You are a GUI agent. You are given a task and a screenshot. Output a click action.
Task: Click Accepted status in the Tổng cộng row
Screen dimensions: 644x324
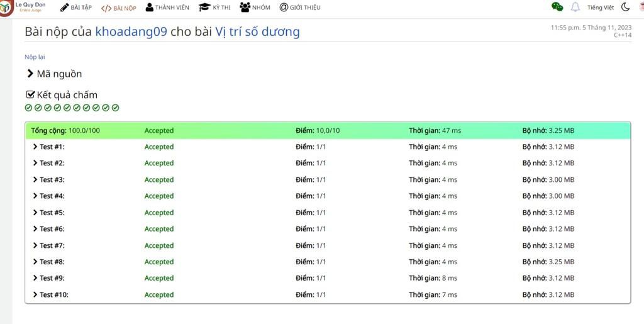(x=159, y=131)
